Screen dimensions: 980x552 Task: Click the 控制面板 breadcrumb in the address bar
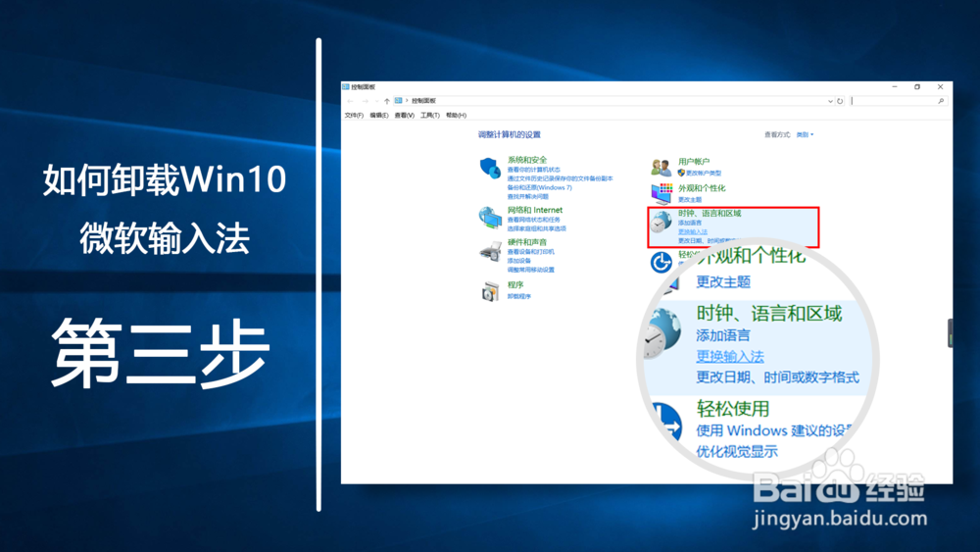423,101
